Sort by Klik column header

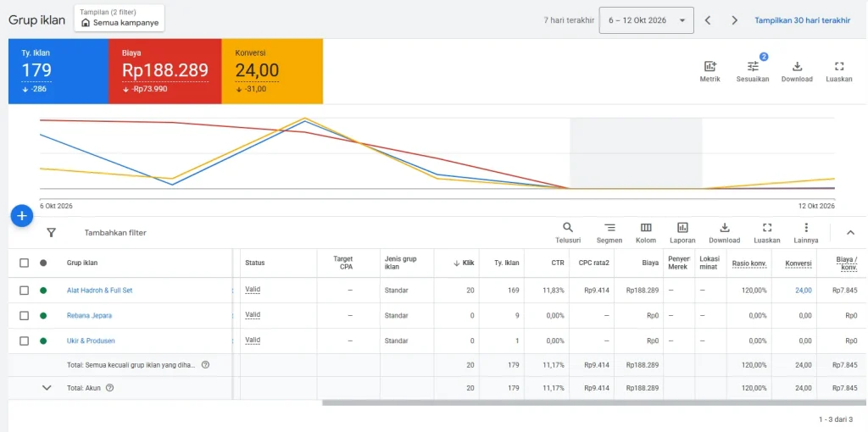(x=464, y=263)
